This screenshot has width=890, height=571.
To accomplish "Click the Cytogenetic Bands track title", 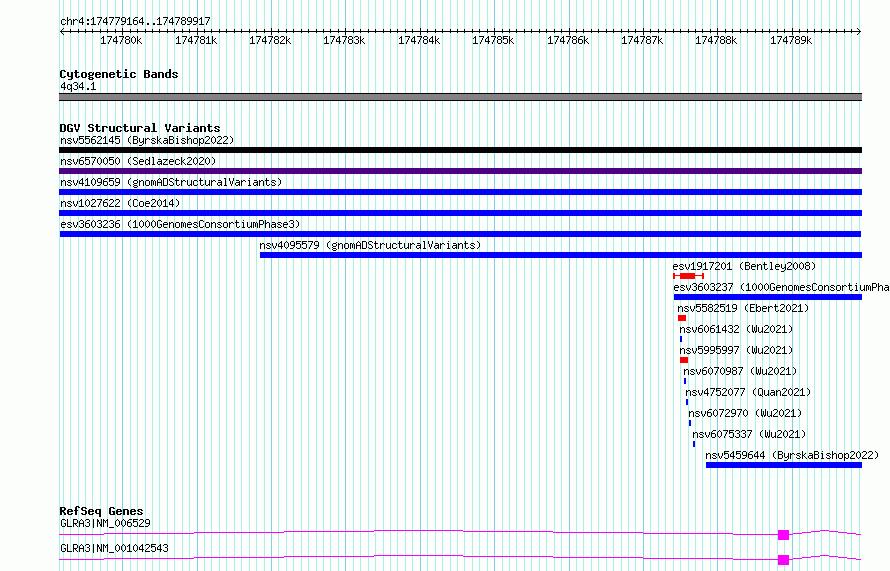I will coord(119,74).
